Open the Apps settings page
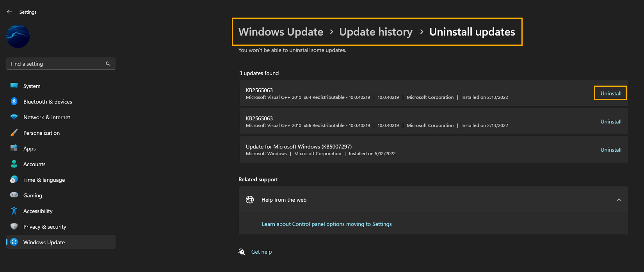 61,149
